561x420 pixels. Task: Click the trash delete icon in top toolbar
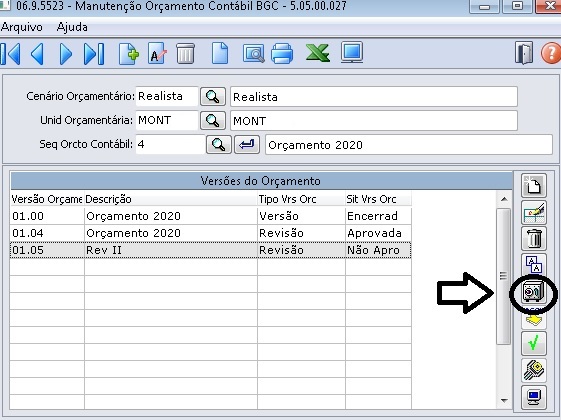(185, 54)
